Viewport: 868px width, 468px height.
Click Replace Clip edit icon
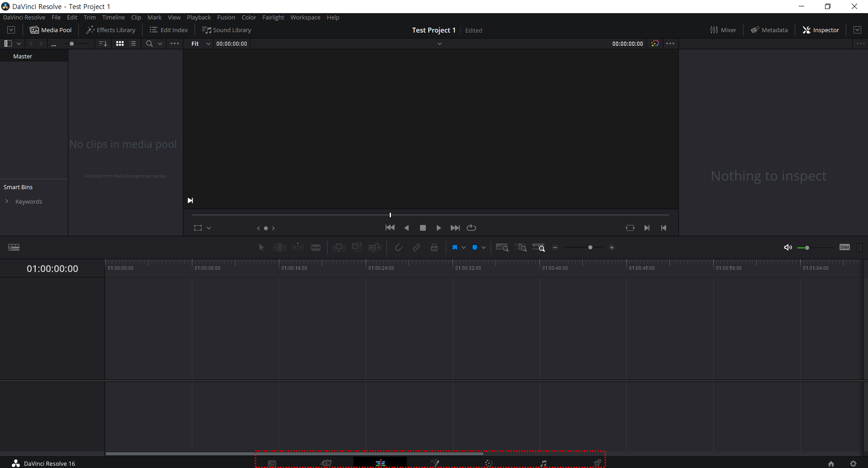click(x=375, y=248)
